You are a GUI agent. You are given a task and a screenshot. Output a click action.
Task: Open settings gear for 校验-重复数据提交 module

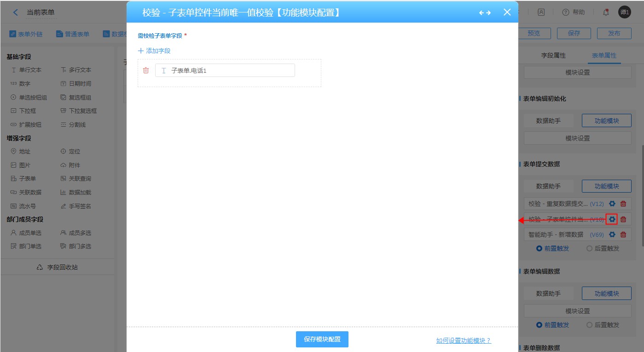tap(612, 204)
